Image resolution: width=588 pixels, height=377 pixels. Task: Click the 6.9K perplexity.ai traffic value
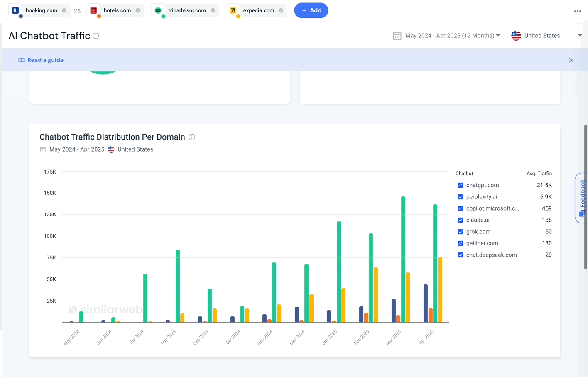coord(546,197)
